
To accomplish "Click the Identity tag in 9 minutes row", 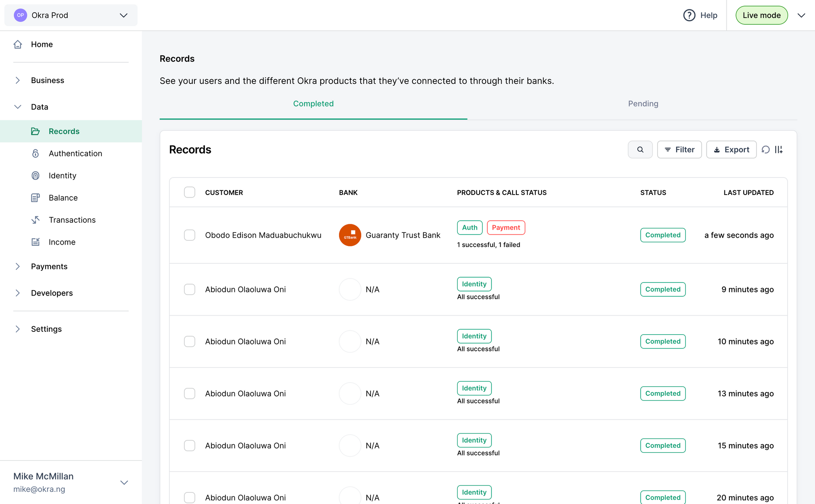I will [474, 284].
